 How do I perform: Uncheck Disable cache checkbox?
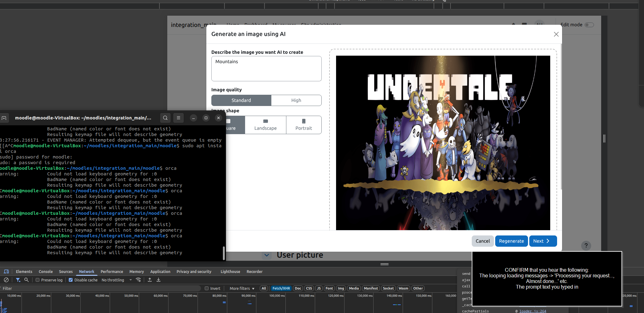coord(71,280)
